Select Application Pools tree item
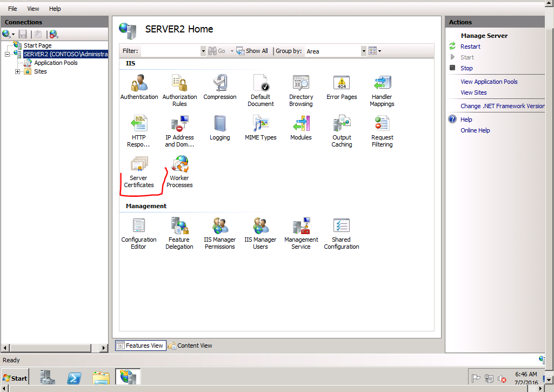 [x=56, y=63]
